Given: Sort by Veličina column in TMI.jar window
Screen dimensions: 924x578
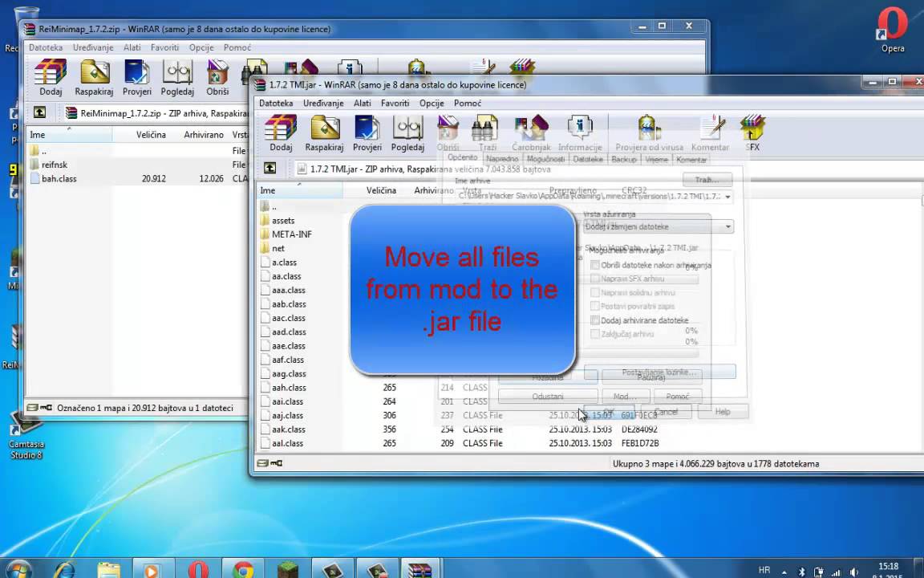Looking at the screenshot, I should click(381, 190).
